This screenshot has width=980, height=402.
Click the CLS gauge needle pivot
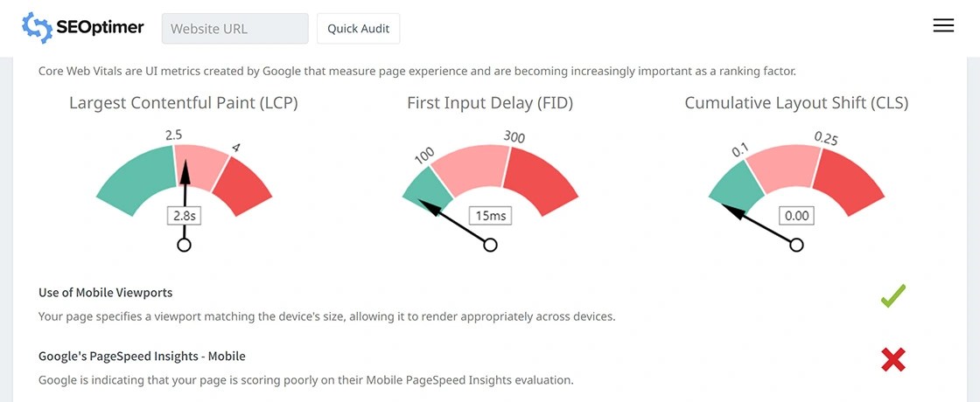point(796,245)
